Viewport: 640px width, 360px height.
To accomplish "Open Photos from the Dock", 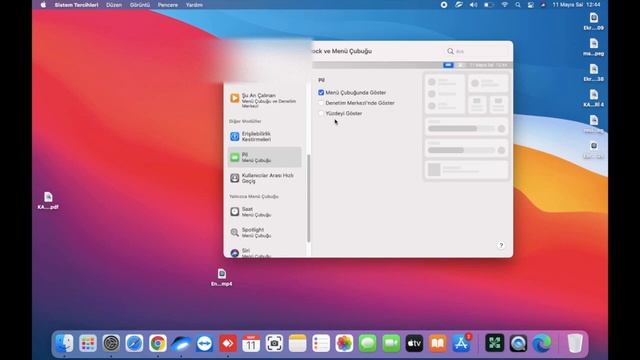I will click(344, 343).
